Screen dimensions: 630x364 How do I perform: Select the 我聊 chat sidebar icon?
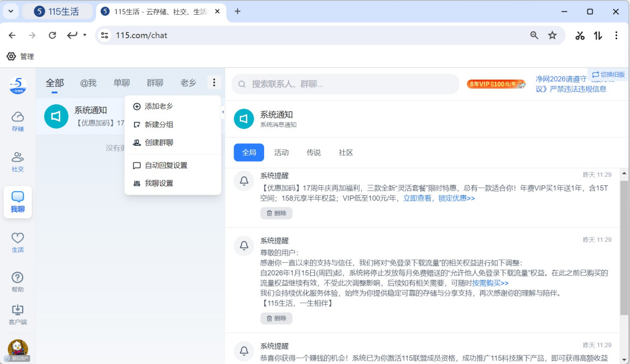tap(18, 202)
